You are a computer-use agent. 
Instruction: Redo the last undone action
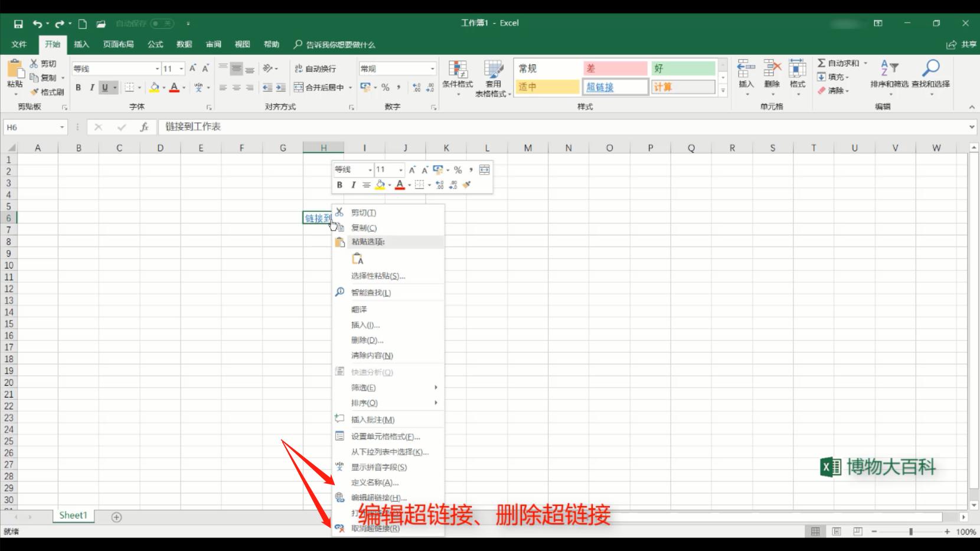pos(59,24)
